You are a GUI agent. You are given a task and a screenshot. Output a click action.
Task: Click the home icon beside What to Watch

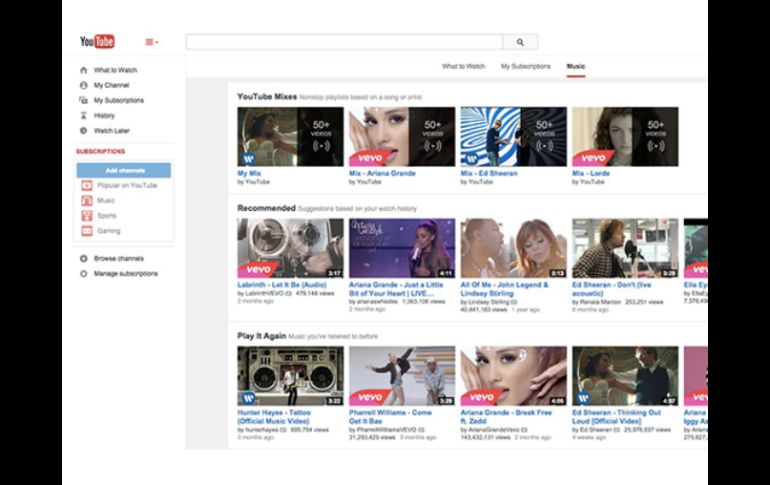pos(83,70)
